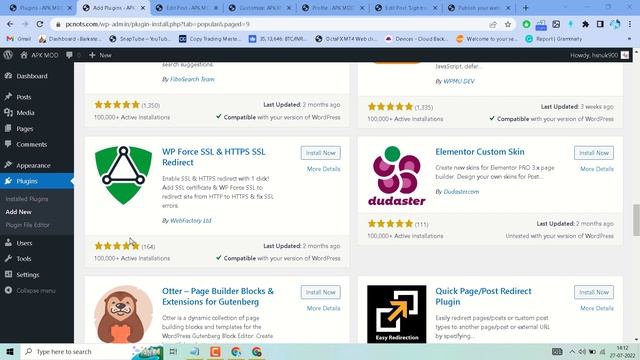The image size is (640, 360).
Task: View More Details for WP Force SSL
Action: click(x=323, y=169)
